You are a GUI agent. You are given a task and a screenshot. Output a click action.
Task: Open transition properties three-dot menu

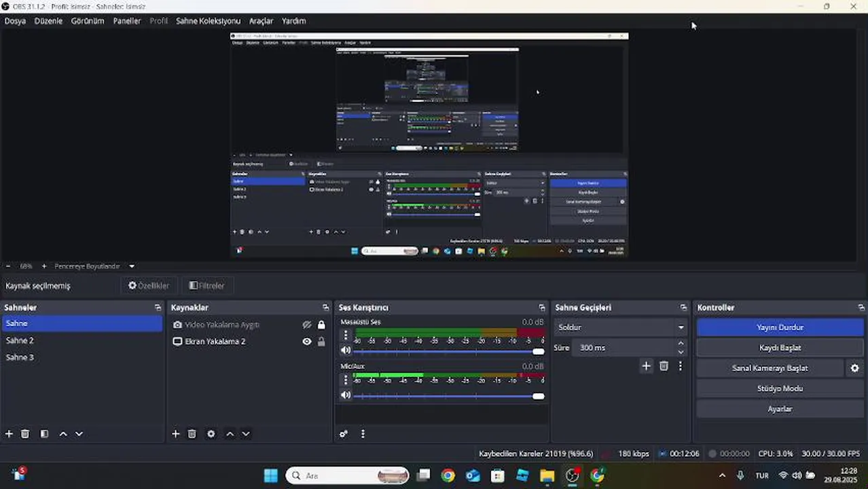coord(680,366)
